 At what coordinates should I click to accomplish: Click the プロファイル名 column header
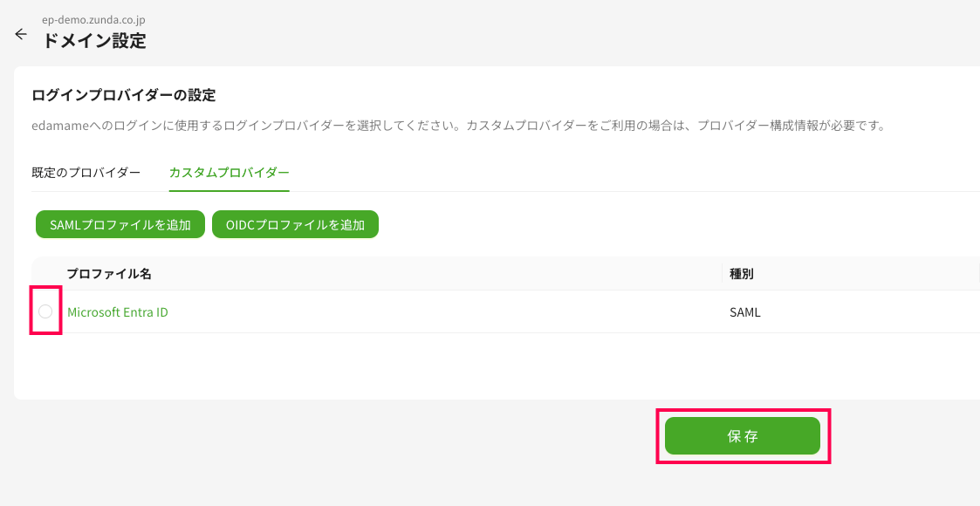click(x=109, y=274)
